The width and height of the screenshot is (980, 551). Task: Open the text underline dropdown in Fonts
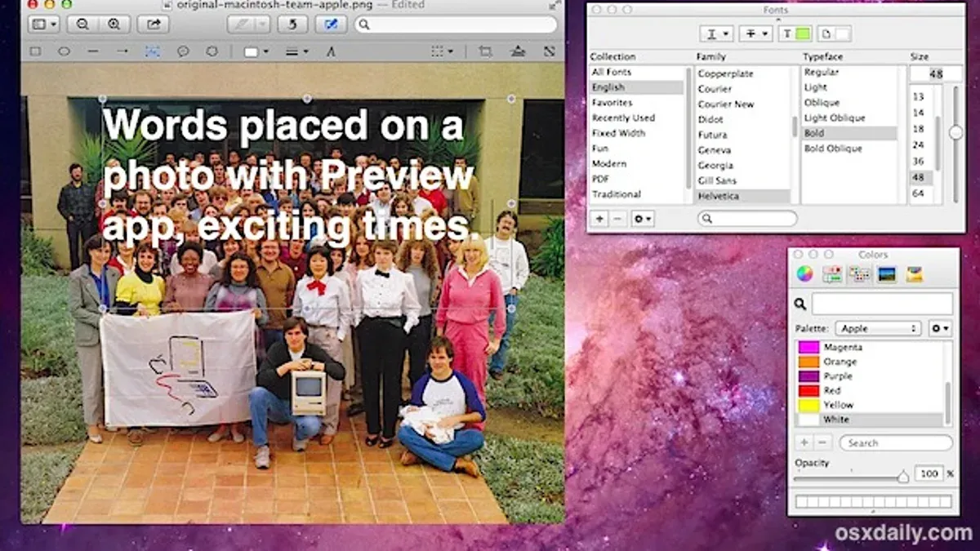[x=716, y=33]
